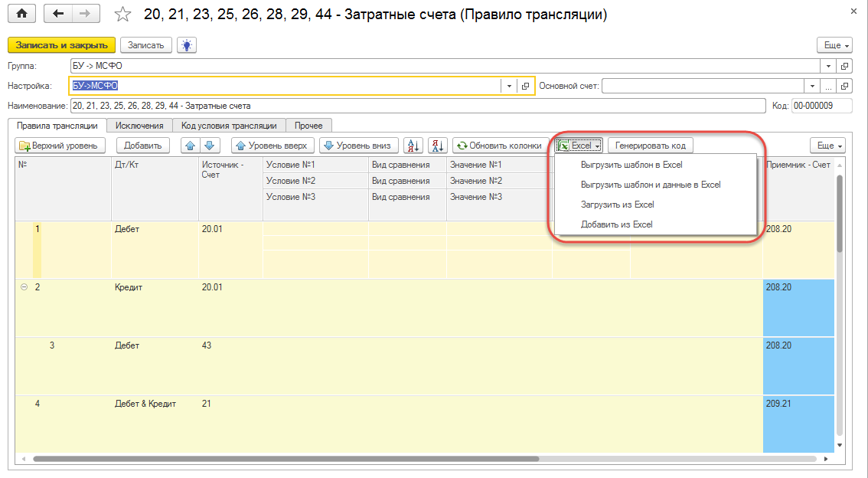Select Загрузить из Excel menu item
Image resolution: width=868 pixels, height=478 pixels.
[617, 205]
